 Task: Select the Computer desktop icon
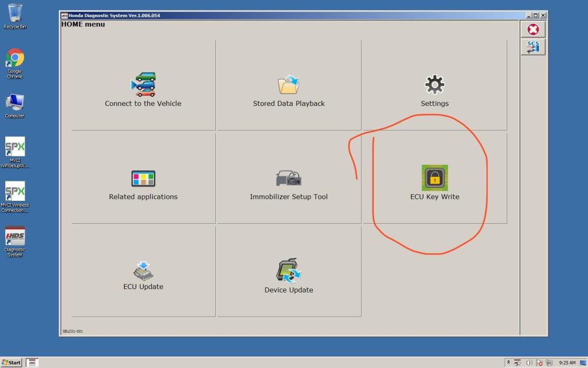[x=15, y=106]
